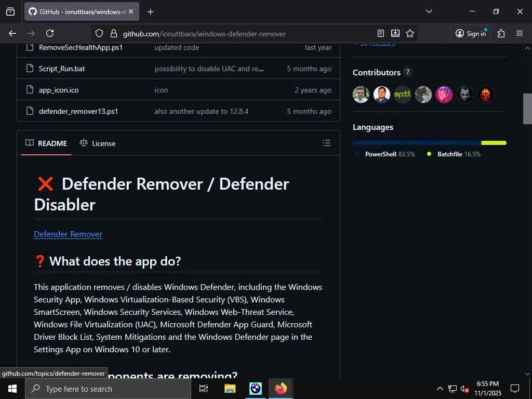The width and height of the screenshot is (532, 399).
Task: Open the notification action center
Action: tap(515, 389)
